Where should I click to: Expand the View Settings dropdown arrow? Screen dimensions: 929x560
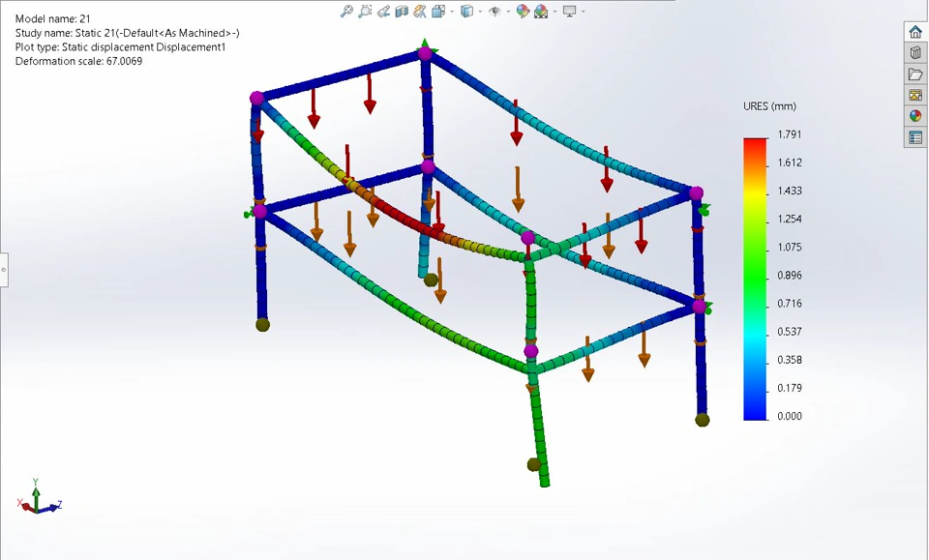pyautogui.click(x=583, y=12)
